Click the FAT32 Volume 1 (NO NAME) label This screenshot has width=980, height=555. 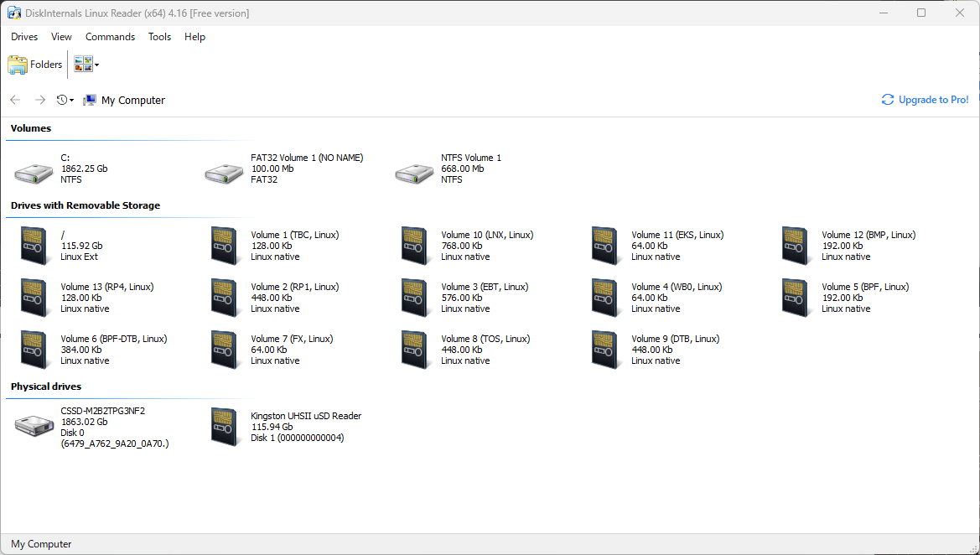click(x=307, y=158)
